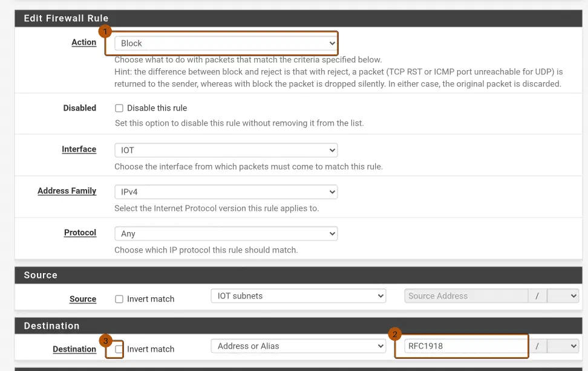The height and width of the screenshot is (371, 588).
Task: Click the Source Address input field
Action: tap(466, 296)
